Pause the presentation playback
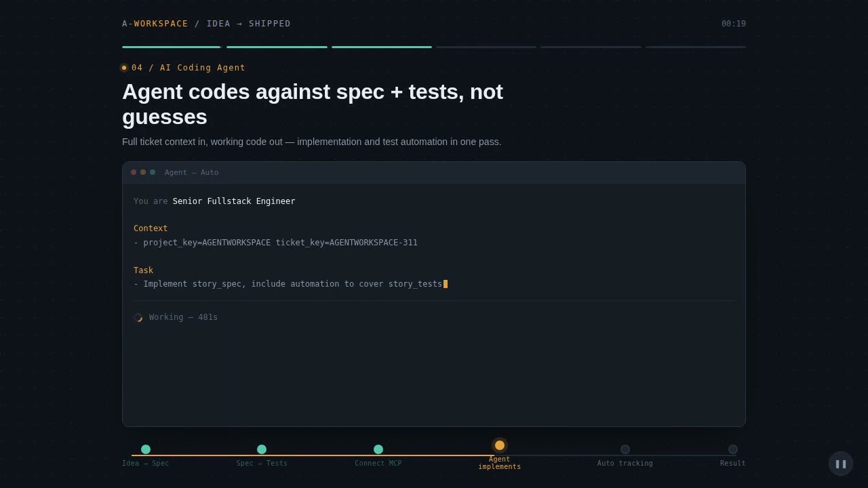The height and width of the screenshot is (488, 868). pyautogui.click(x=841, y=464)
